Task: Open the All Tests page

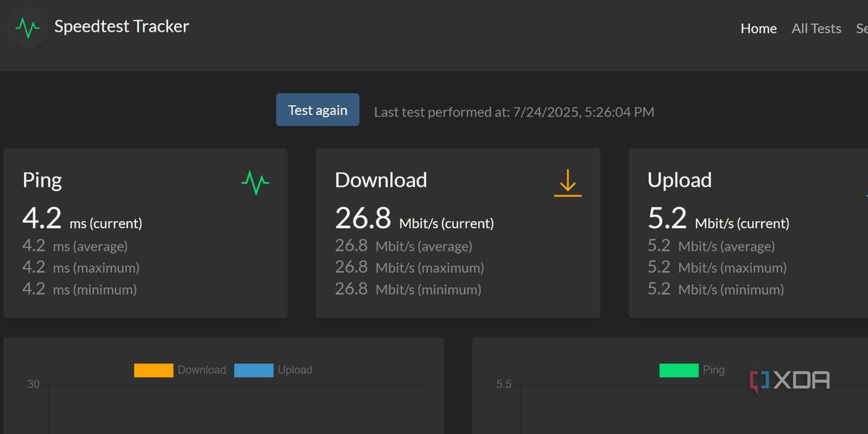Action: [x=816, y=28]
